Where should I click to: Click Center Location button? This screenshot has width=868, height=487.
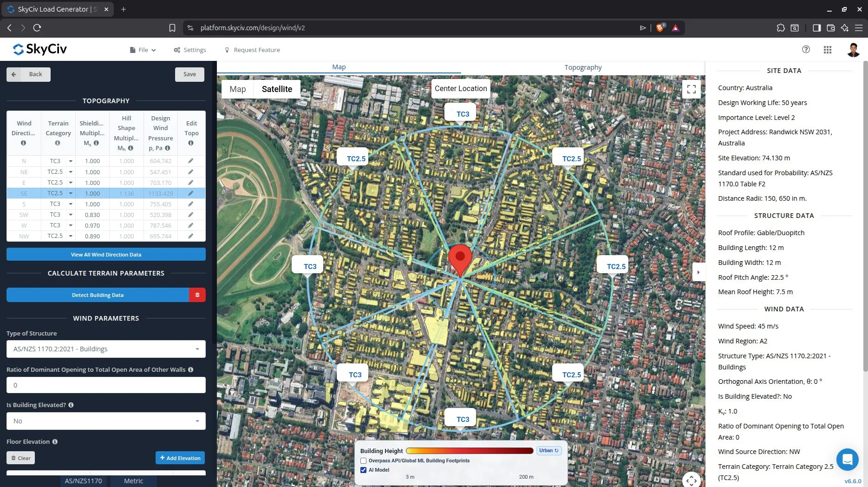(x=461, y=89)
